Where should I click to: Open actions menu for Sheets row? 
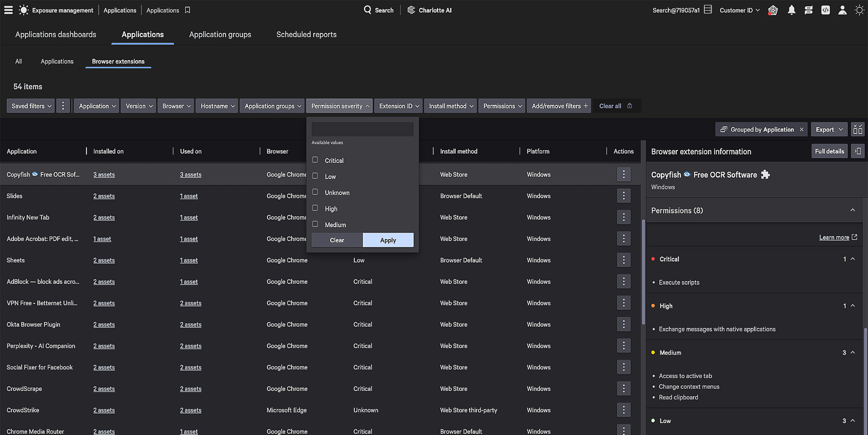click(x=624, y=260)
